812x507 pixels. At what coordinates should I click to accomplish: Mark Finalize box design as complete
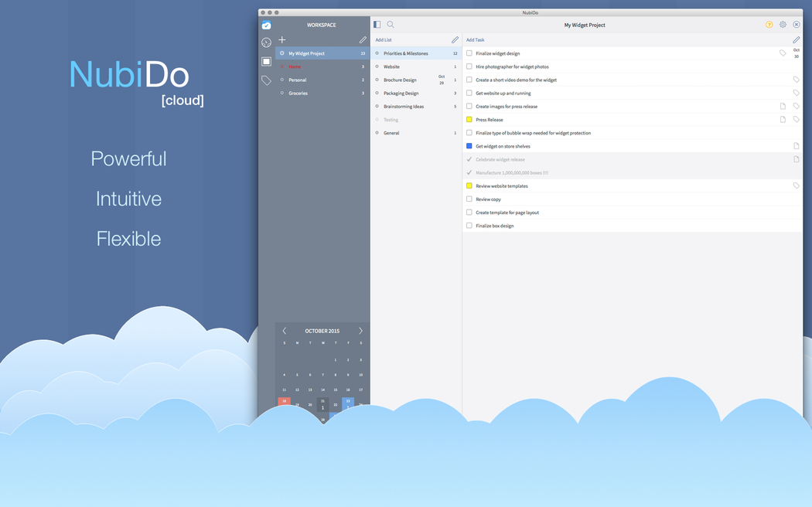pos(469,226)
